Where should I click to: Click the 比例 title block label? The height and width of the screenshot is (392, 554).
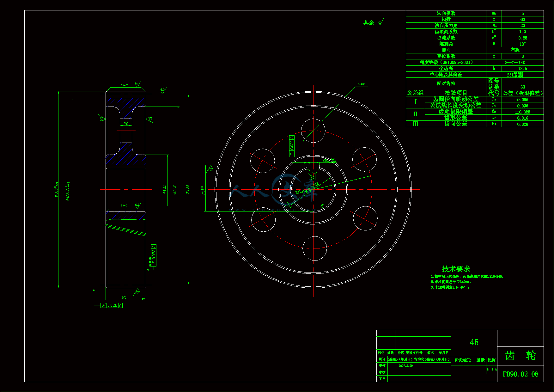[492, 360]
